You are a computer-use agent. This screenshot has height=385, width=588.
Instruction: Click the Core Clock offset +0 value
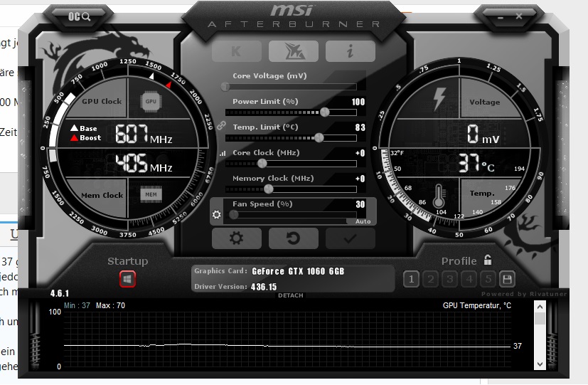(360, 153)
